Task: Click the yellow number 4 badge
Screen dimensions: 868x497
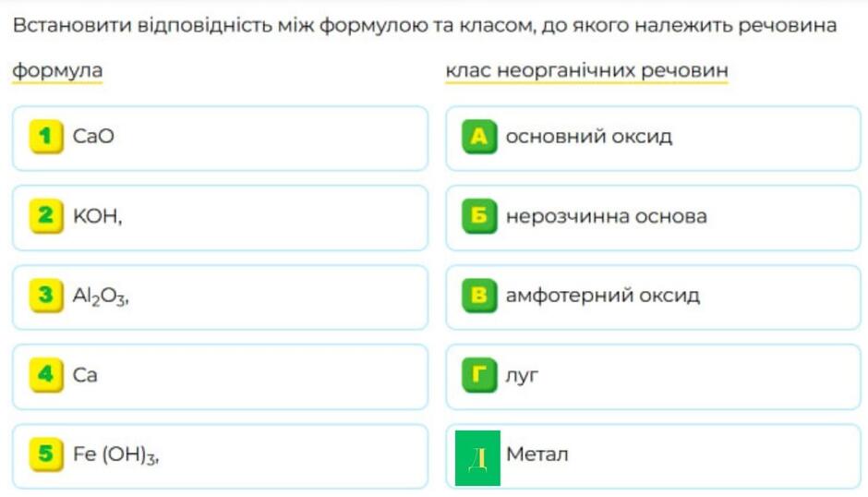Action: (x=46, y=375)
